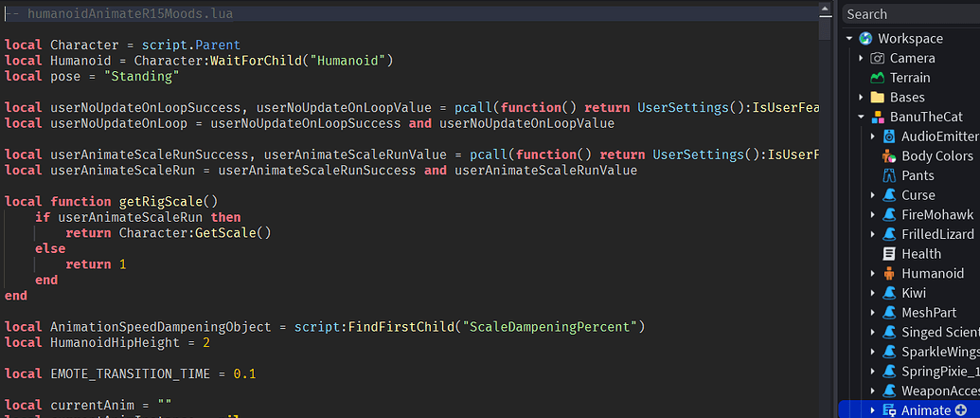Click the SparkleWings accessory icon
Image resolution: width=980 pixels, height=418 pixels.
pos(889,352)
